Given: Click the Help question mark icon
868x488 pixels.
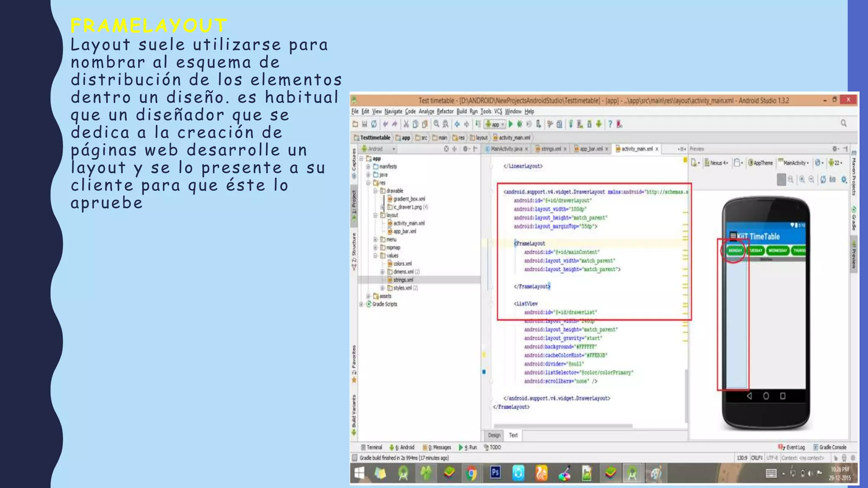Looking at the screenshot, I should click(610, 124).
